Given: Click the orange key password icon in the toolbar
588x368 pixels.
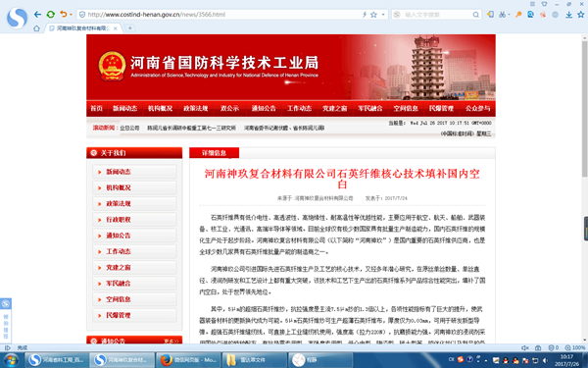Looking at the screenshot, I should tap(518, 15).
